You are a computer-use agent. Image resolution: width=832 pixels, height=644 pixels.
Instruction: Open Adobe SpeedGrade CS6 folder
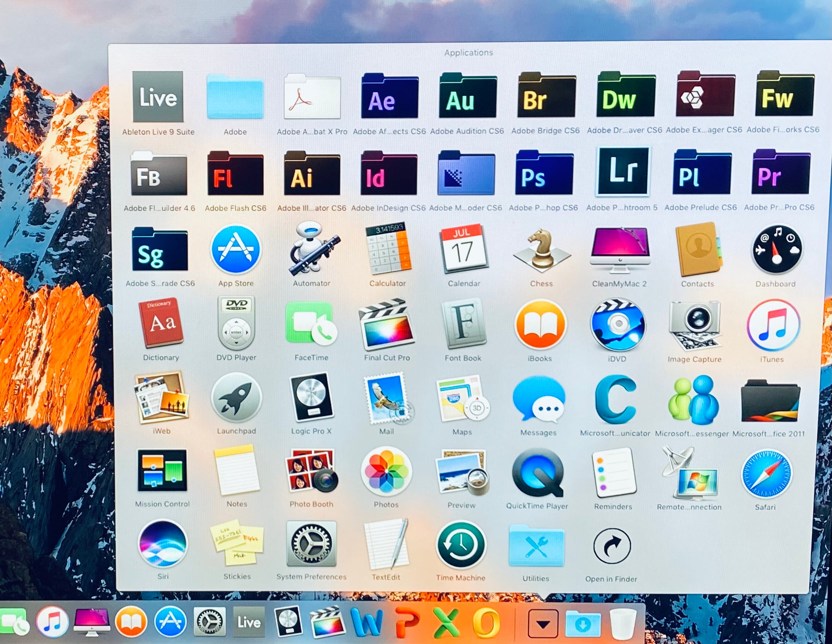pos(159,249)
